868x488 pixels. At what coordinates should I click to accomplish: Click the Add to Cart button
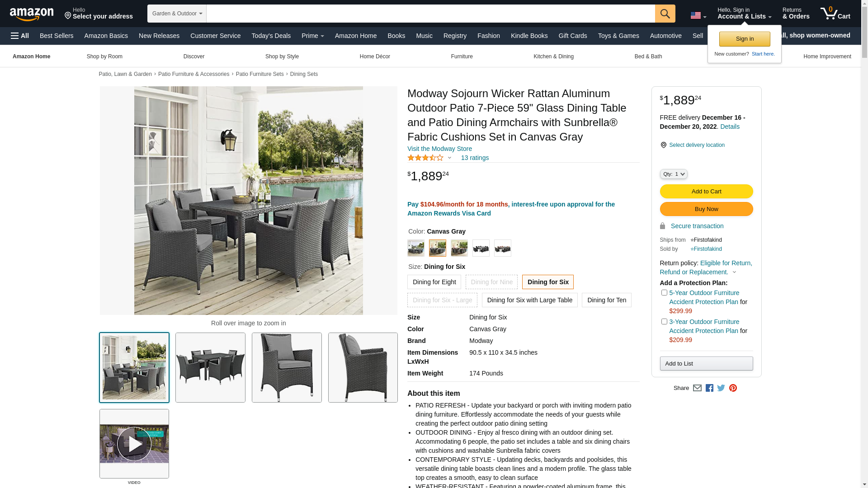[706, 192]
